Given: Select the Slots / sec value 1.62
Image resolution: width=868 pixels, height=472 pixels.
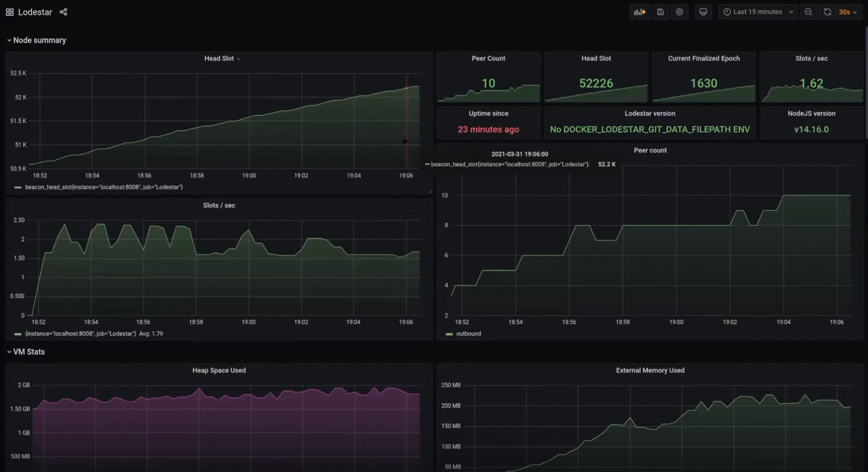Looking at the screenshot, I should (x=811, y=83).
